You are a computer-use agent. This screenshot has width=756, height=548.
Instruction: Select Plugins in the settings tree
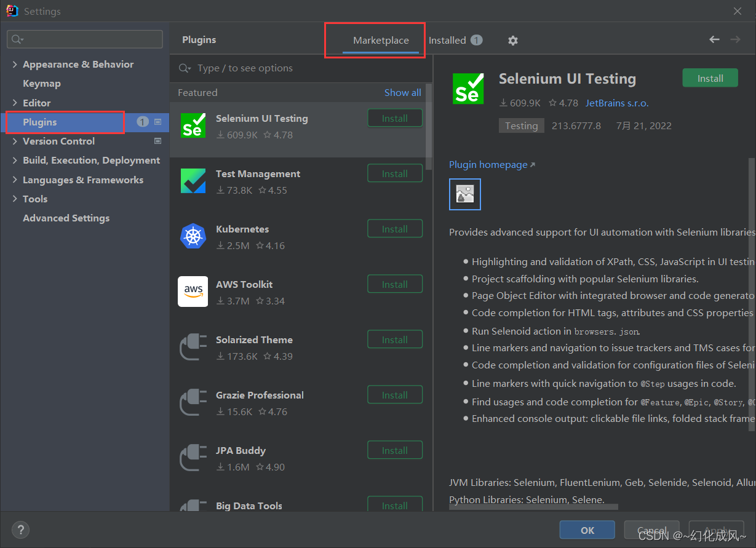[40, 122]
